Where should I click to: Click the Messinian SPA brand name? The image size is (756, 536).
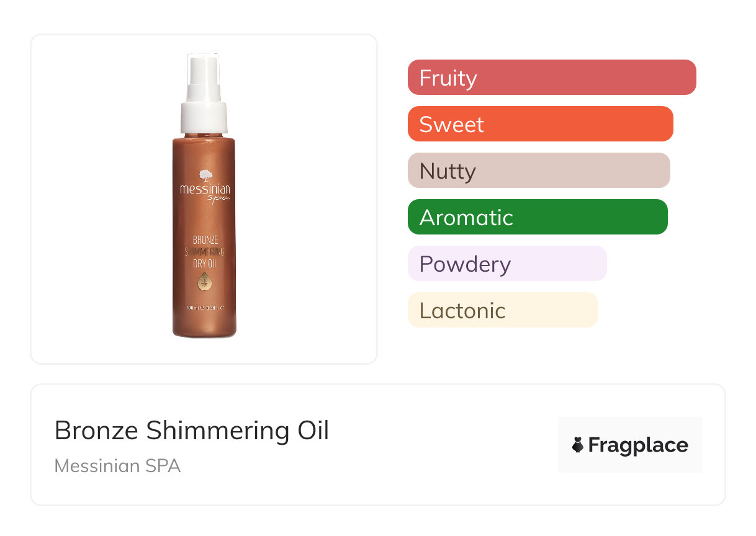117,465
